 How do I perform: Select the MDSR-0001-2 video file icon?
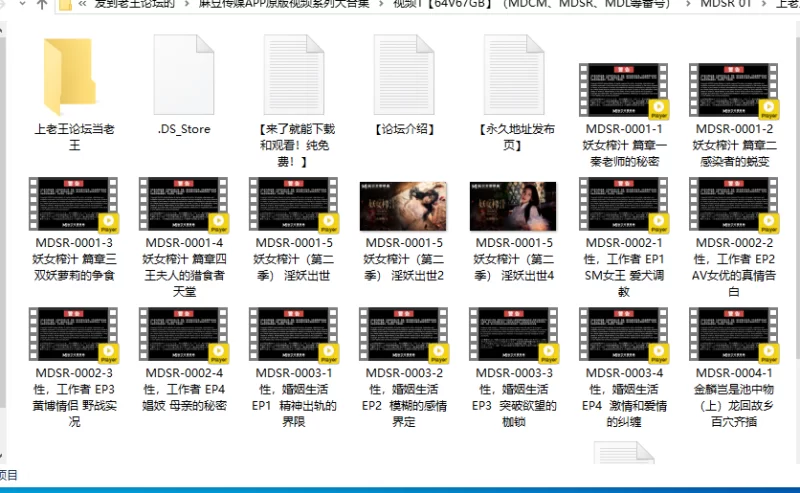tap(734, 90)
